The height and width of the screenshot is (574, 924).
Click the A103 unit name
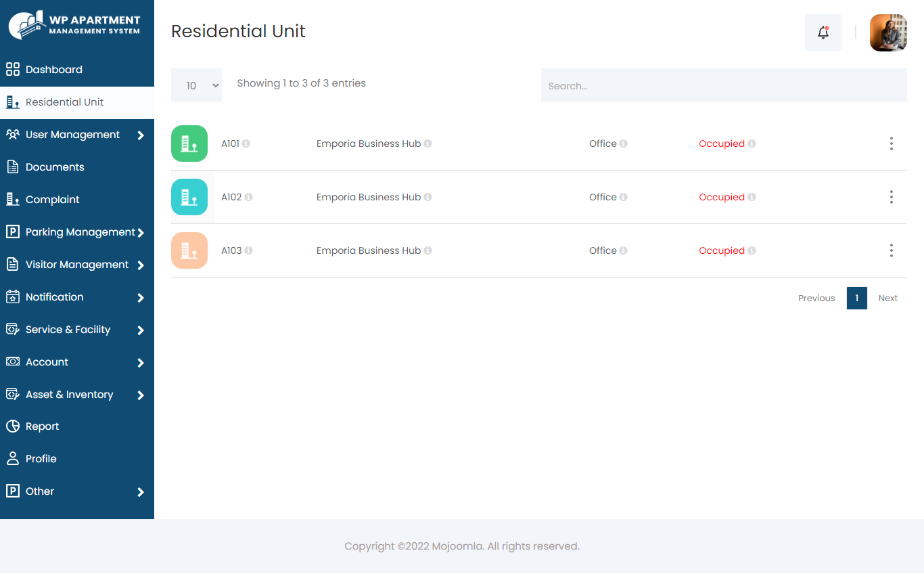click(x=231, y=250)
